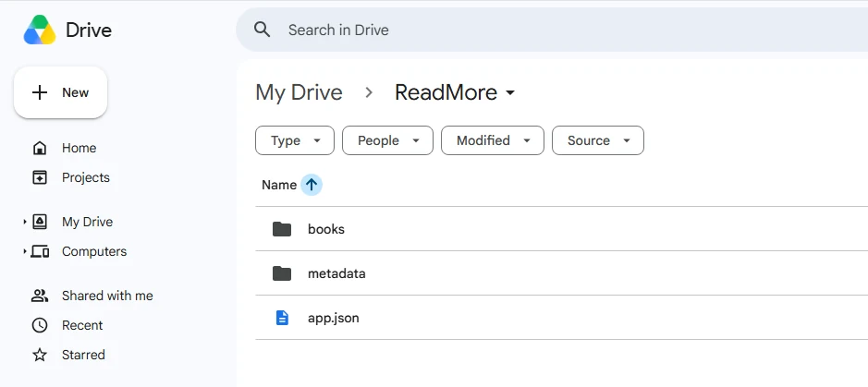This screenshot has height=387, width=868.
Task: Click the Name column header
Action: coord(279,186)
